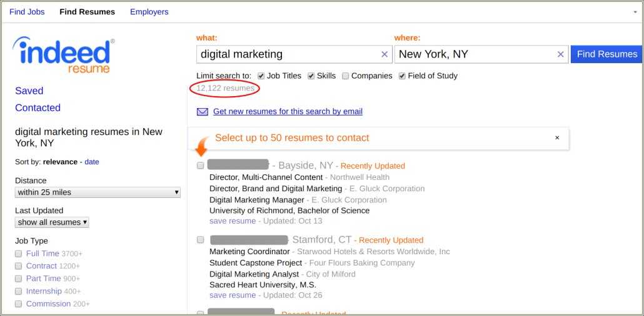This screenshot has height=316, width=644.
Task: Click 'Director, Brand and Digital Marketing' text
Action: coord(276,189)
